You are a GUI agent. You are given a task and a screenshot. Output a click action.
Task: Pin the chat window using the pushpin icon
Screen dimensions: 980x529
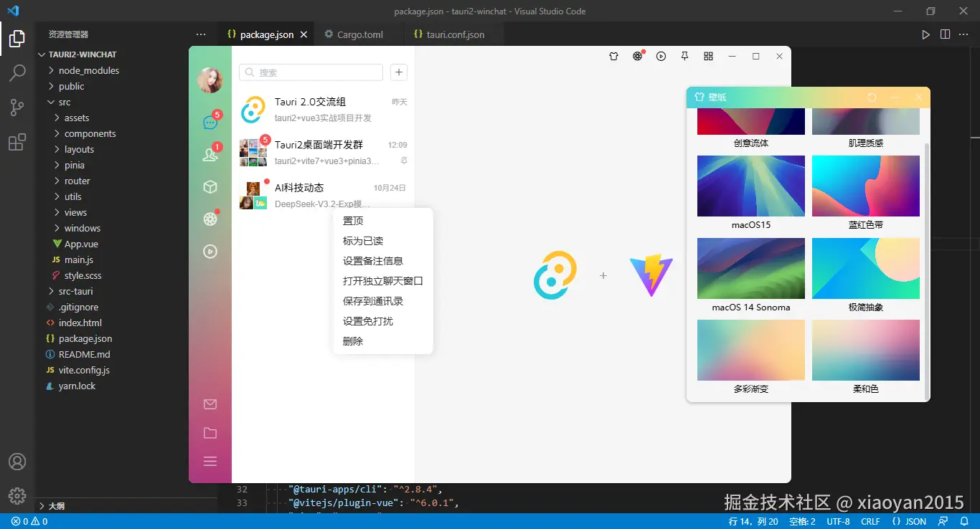684,56
